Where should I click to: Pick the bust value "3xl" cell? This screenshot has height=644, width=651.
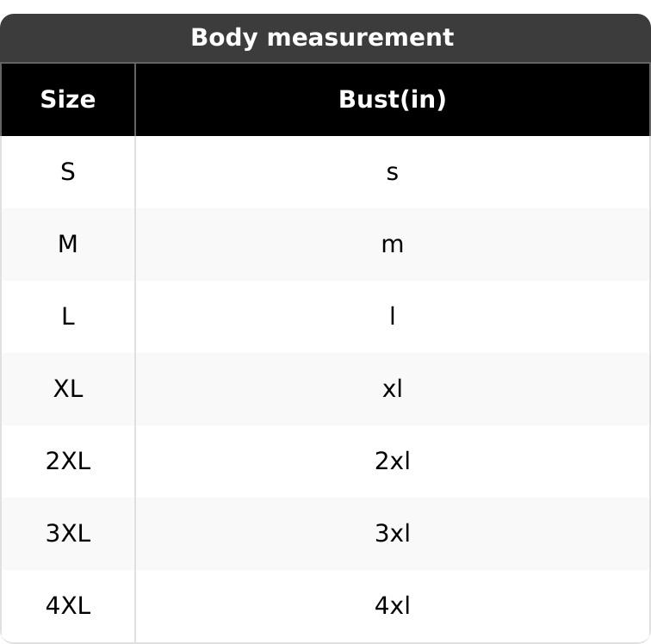pos(392,534)
